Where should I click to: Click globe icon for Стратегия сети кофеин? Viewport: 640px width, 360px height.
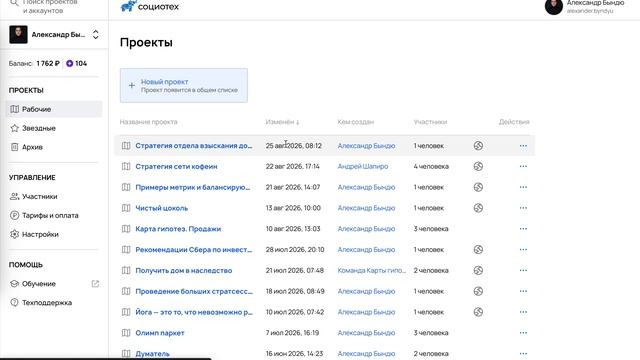(x=478, y=167)
